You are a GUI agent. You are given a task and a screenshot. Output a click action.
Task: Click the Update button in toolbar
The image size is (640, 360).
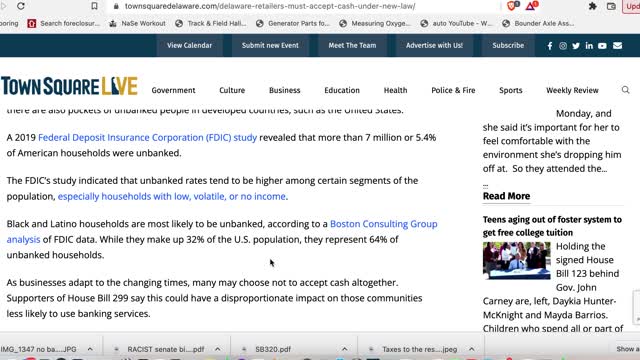tap(632, 6)
